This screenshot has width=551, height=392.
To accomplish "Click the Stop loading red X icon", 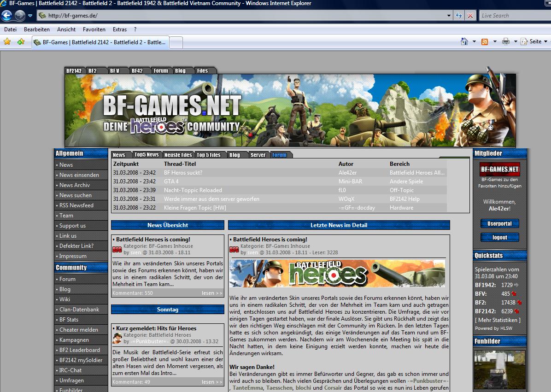I will coord(470,16).
